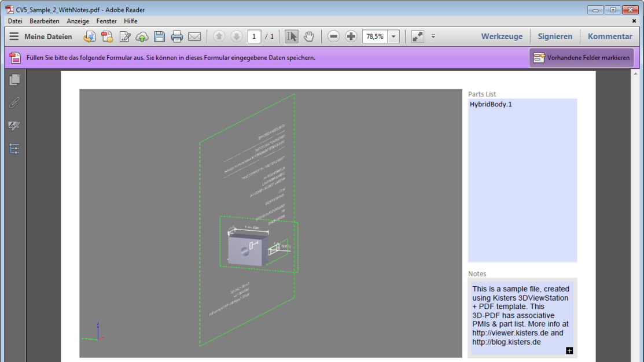Open the Attachments paperclip panel
Viewport: 644px width, 362px height.
click(14, 102)
